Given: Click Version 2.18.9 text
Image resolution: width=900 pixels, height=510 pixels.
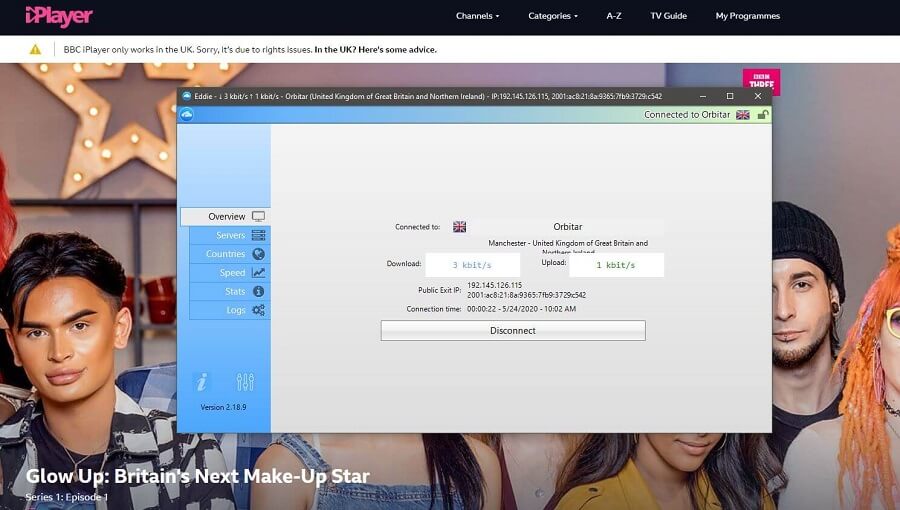Looking at the screenshot, I should tap(223, 407).
